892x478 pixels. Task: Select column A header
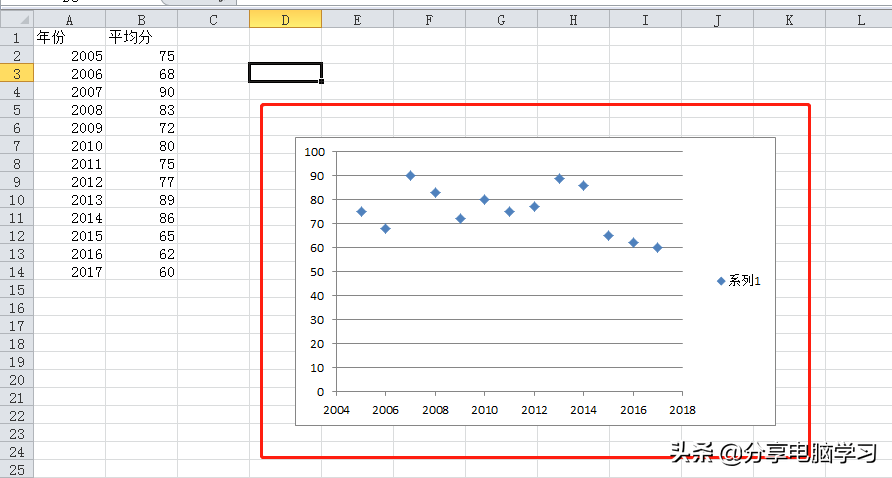pyautogui.click(x=69, y=20)
